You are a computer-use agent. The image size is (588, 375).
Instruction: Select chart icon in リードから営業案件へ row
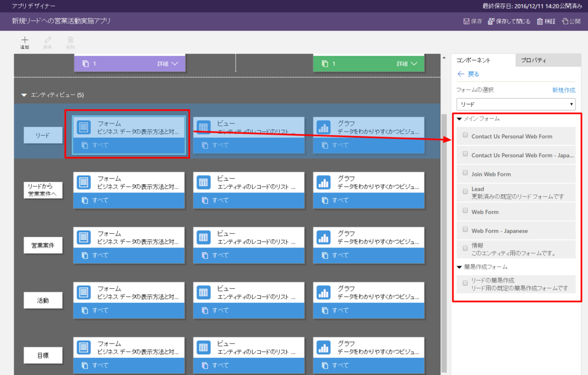[324, 182]
